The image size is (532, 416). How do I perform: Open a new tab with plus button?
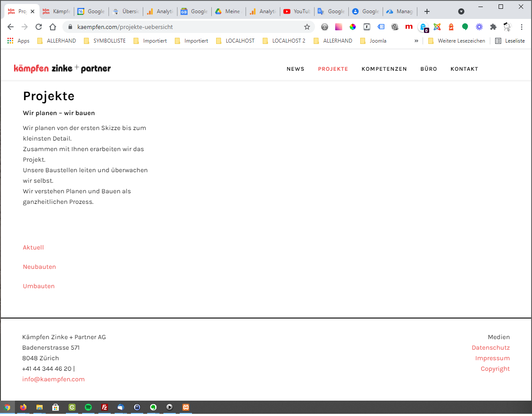pyautogui.click(x=427, y=11)
